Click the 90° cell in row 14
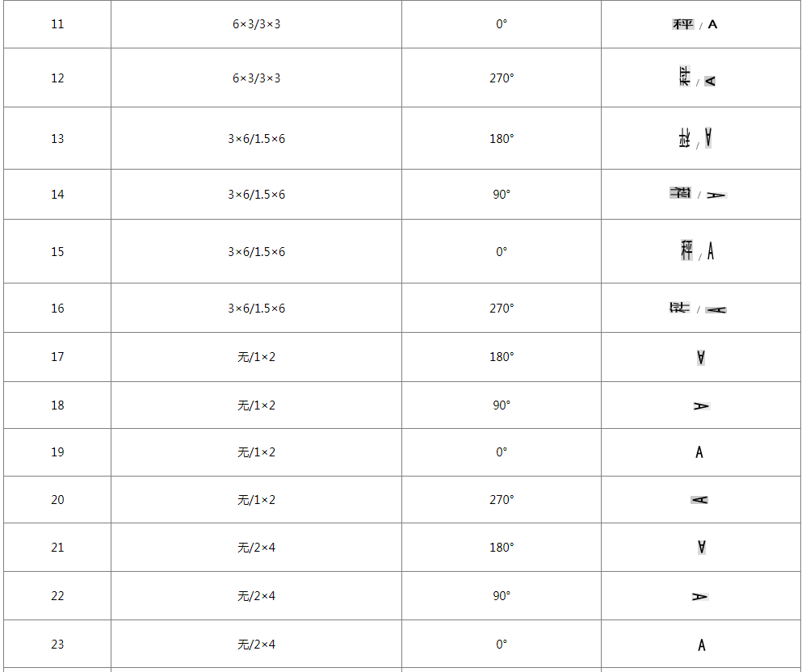The height and width of the screenshot is (672, 806). (501, 195)
